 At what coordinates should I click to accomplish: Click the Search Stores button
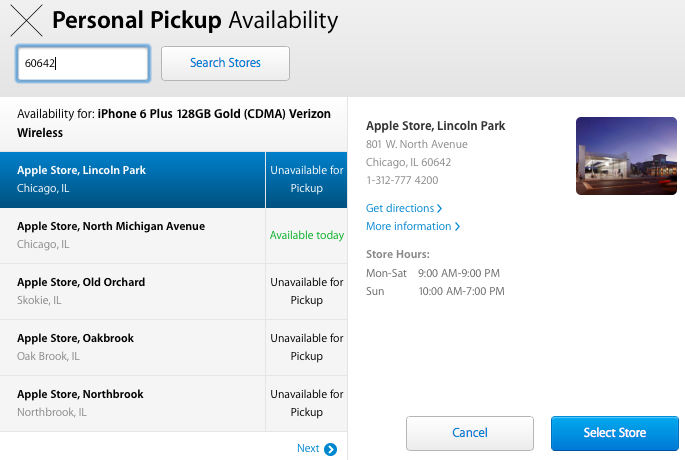tap(225, 63)
